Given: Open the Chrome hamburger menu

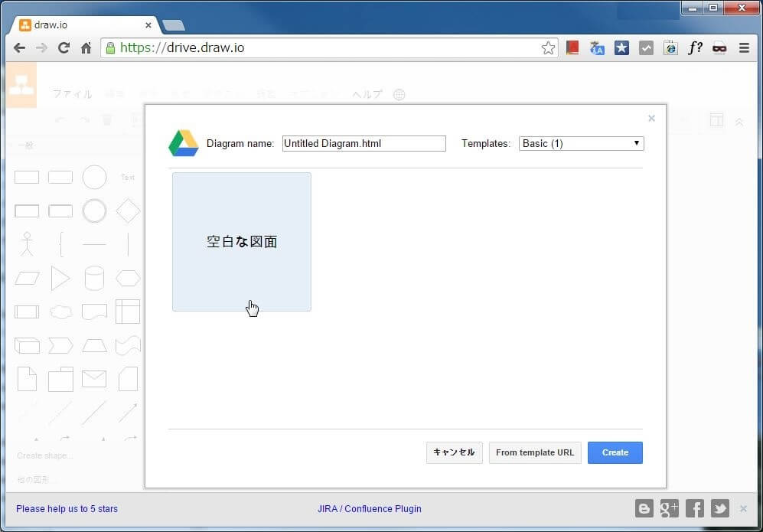Looking at the screenshot, I should click(x=744, y=48).
